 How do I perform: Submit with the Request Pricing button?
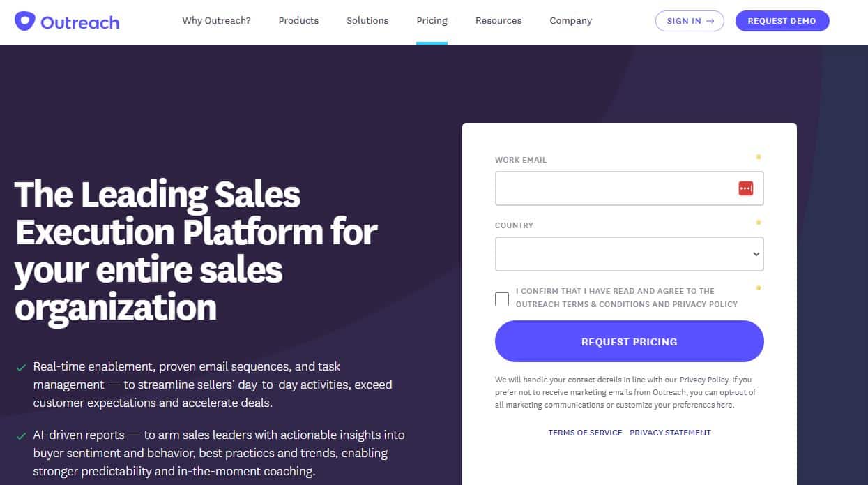tap(629, 342)
